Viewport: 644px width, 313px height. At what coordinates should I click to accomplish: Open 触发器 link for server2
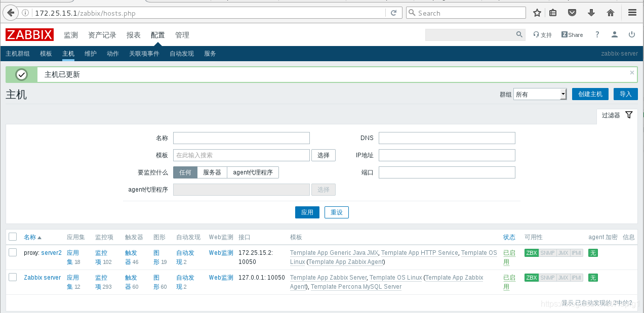[131, 257]
